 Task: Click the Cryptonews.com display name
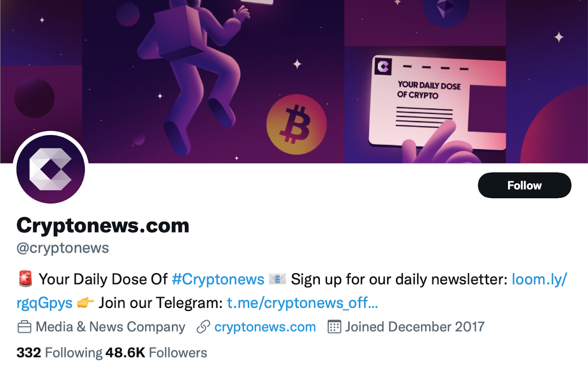pyautogui.click(x=103, y=225)
